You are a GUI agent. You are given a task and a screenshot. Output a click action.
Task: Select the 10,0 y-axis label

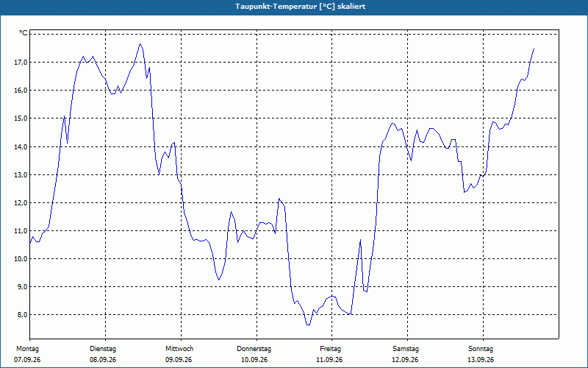pos(21,259)
